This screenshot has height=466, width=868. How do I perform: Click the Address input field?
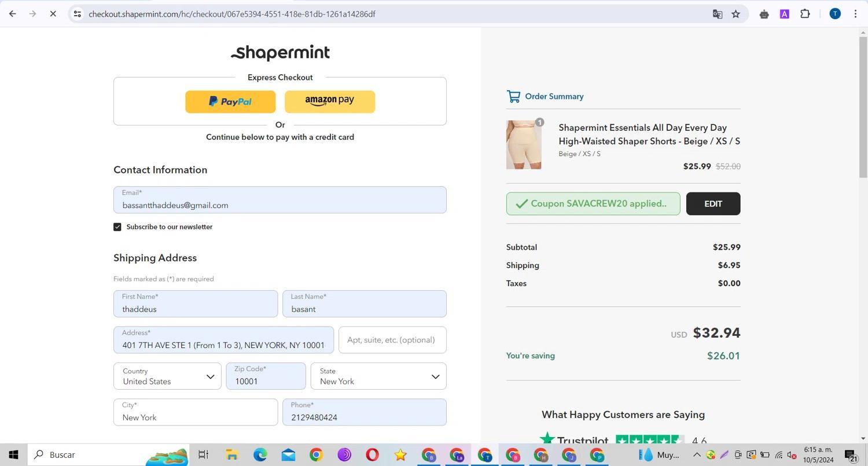coord(223,340)
